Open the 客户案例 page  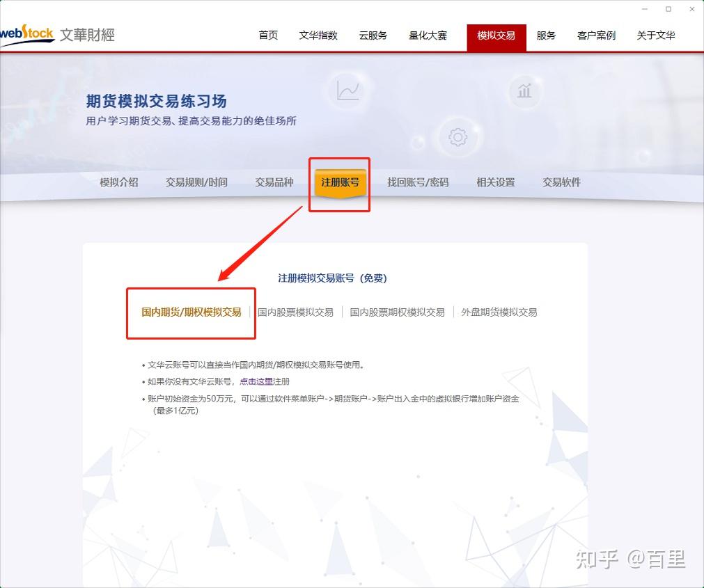click(x=596, y=35)
